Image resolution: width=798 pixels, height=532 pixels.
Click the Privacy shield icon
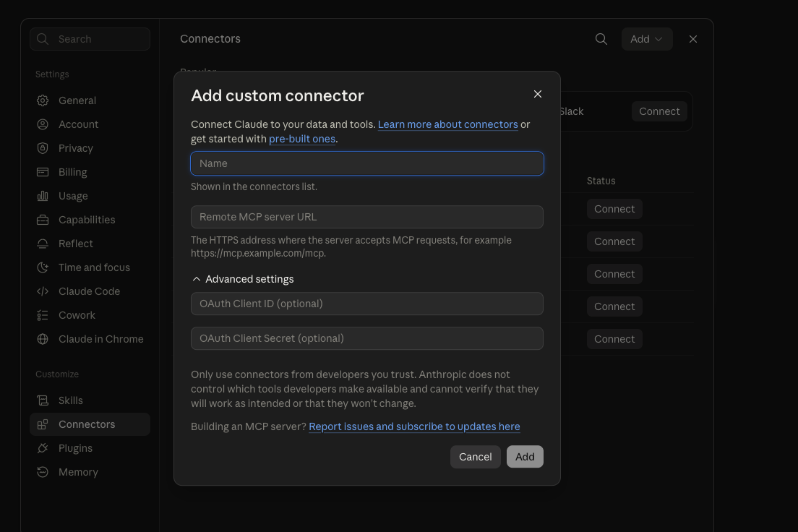pyautogui.click(x=43, y=148)
